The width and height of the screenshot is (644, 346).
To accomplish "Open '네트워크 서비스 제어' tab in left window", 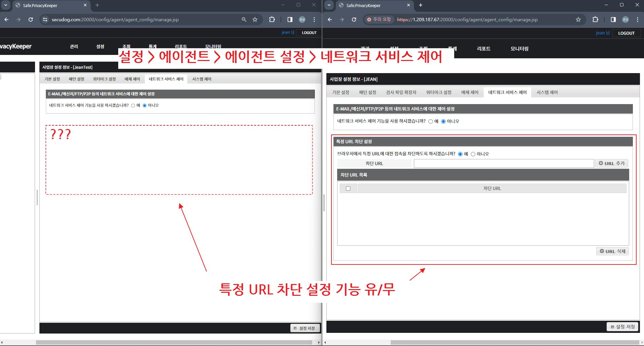I will click(x=166, y=79).
